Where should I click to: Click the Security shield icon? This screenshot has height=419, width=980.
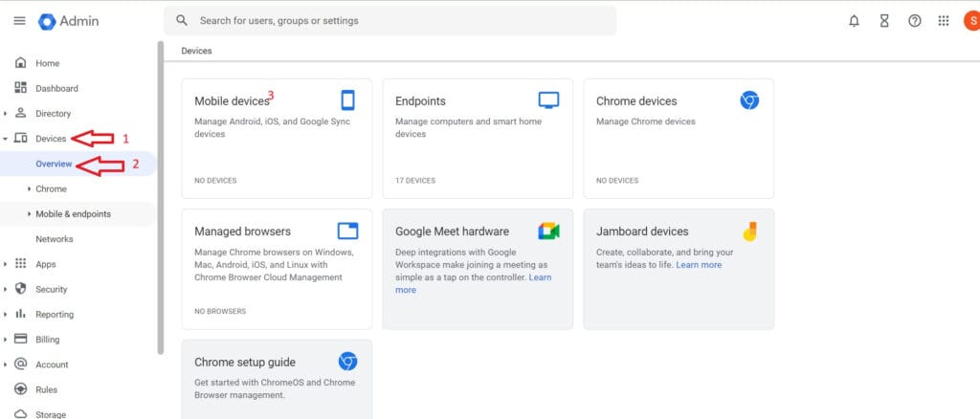click(21, 289)
